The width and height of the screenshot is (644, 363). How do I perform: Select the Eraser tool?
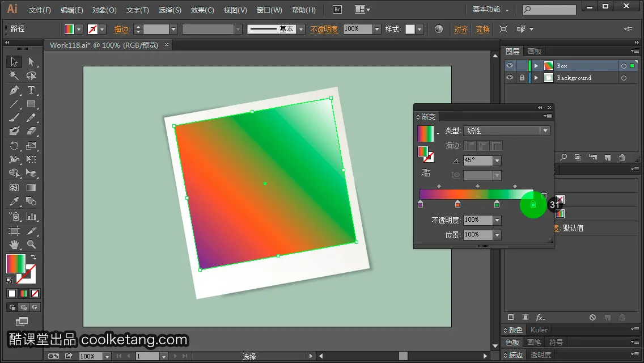pyautogui.click(x=31, y=132)
